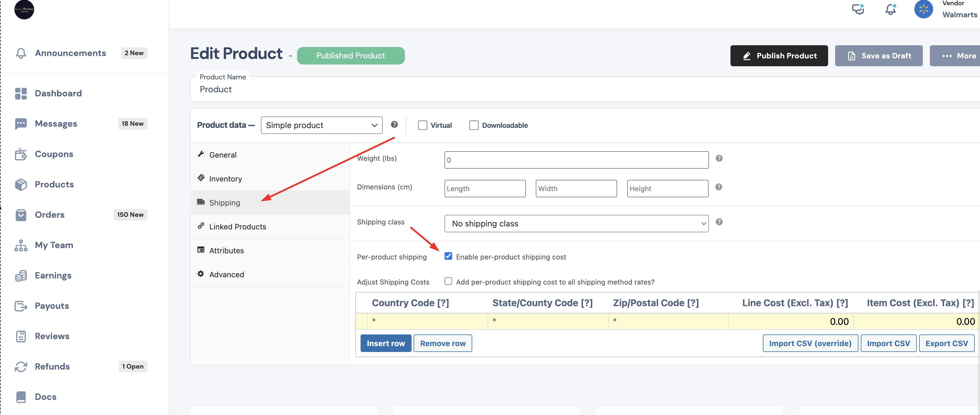Viewport: 980px width, 415px height.
Task: Click the help icon next to product type
Action: pos(394,125)
